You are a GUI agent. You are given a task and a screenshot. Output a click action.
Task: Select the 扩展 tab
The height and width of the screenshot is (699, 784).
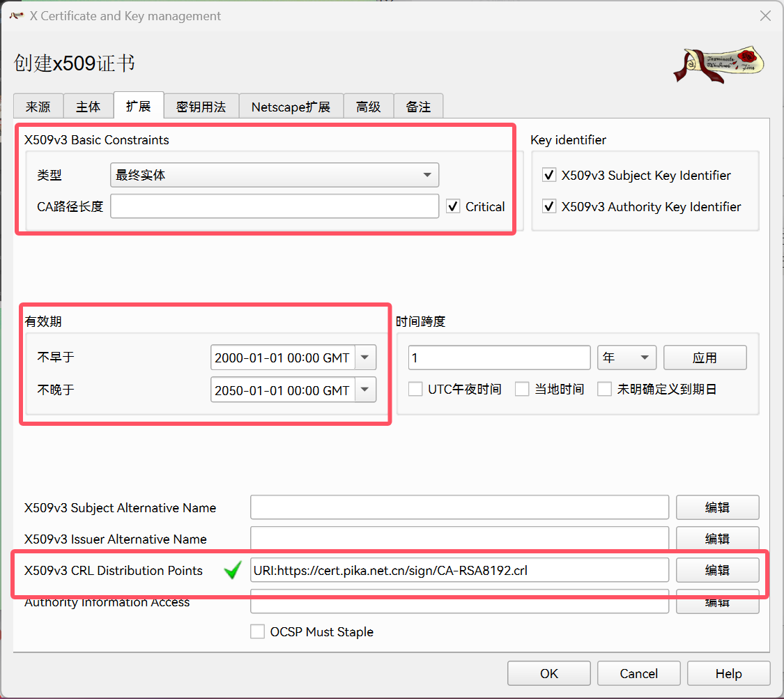point(139,105)
